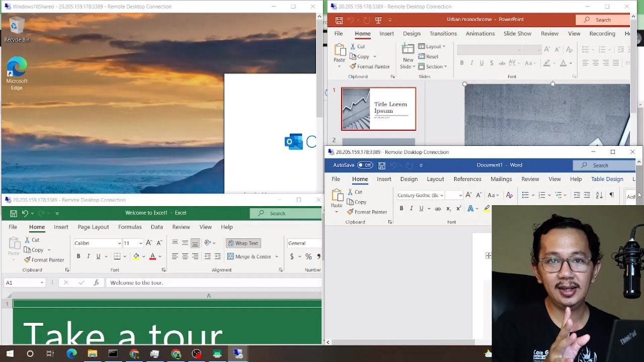
Task: Toggle the AutoSave switch in Word
Action: pyautogui.click(x=365, y=165)
